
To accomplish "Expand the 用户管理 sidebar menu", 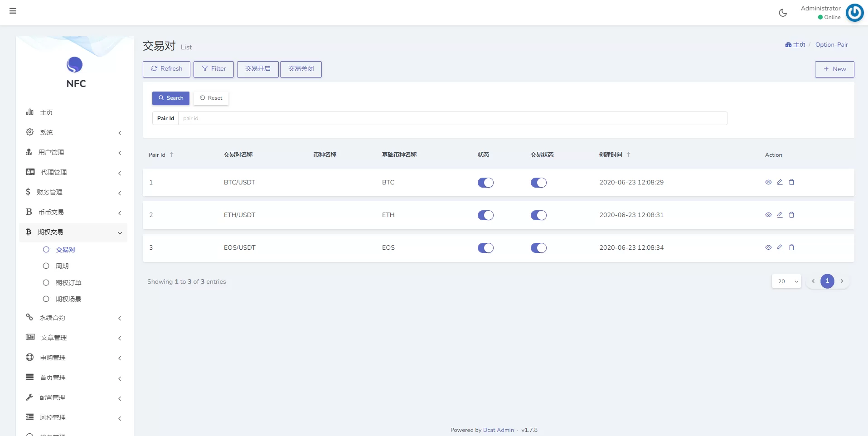I will coord(73,152).
